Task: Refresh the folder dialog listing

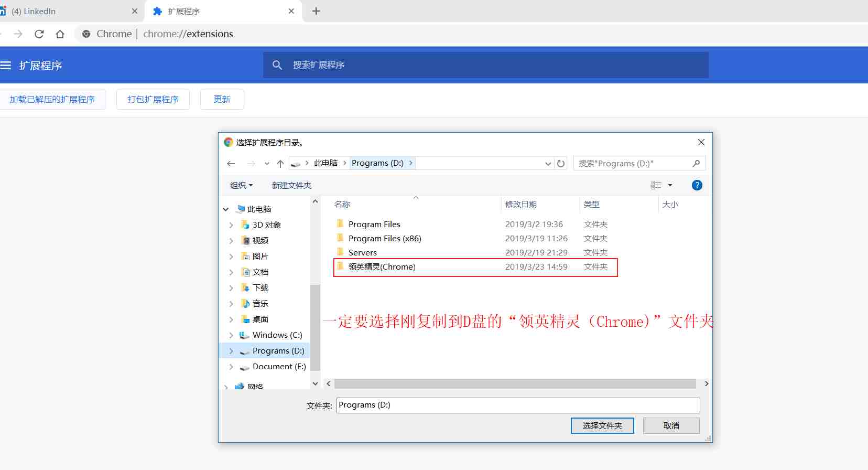Action: (x=561, y=164)
